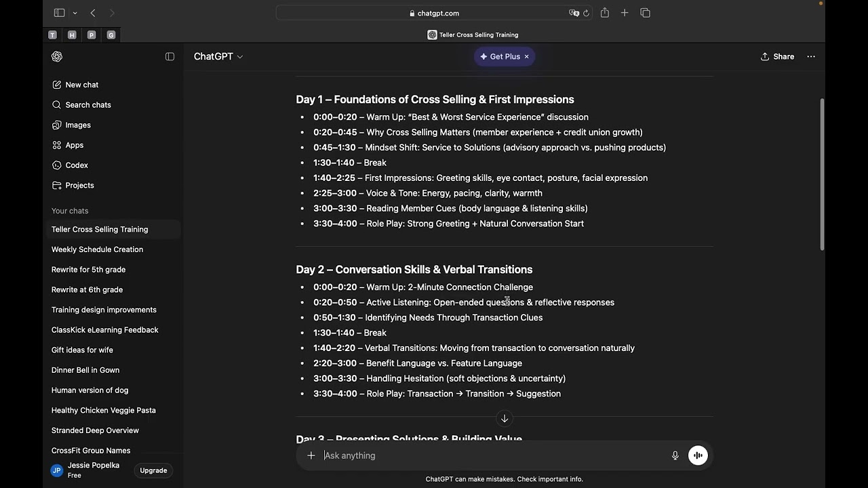
Task: Open Jessie Popelka account menu
Action: [x=87, y=470]
